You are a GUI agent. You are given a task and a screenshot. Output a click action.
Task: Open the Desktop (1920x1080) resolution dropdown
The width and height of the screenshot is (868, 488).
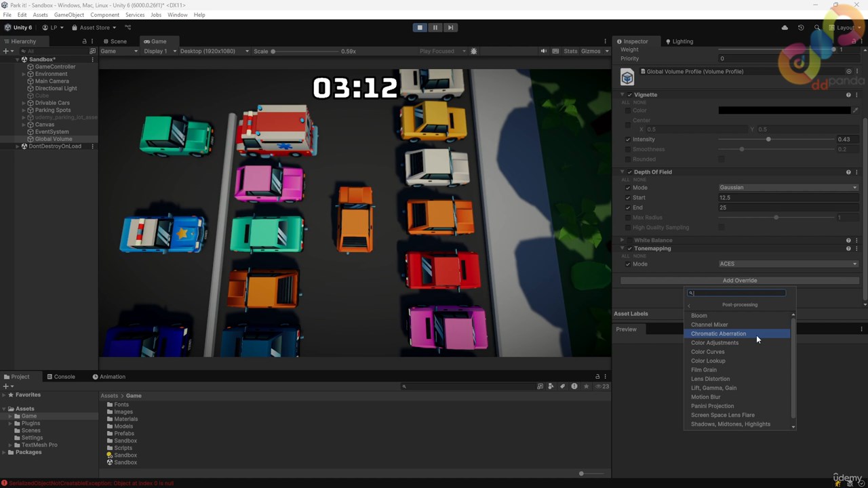(214, 52)
